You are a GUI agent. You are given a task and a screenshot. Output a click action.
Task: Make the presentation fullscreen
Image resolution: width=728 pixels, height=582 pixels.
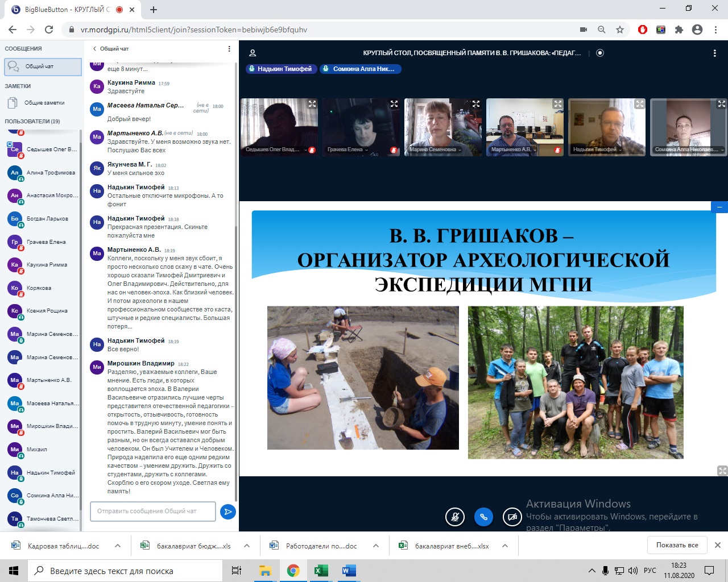722,471
